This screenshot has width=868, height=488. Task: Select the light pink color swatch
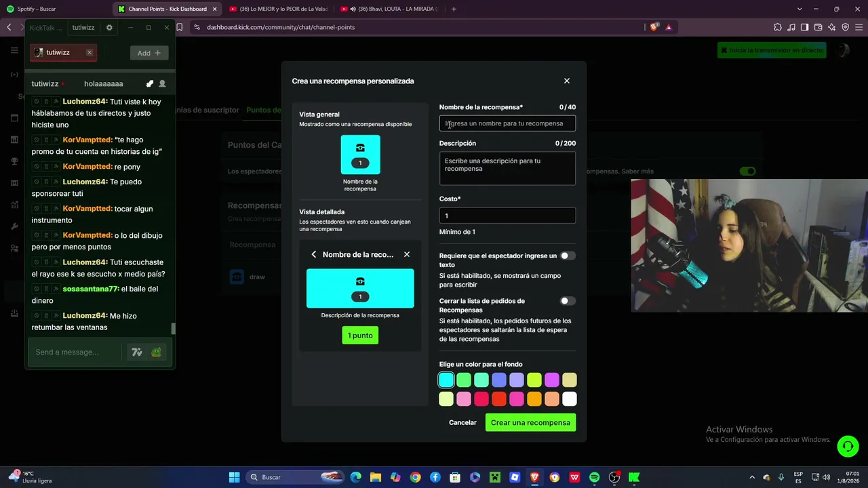(x=464, y=399)
